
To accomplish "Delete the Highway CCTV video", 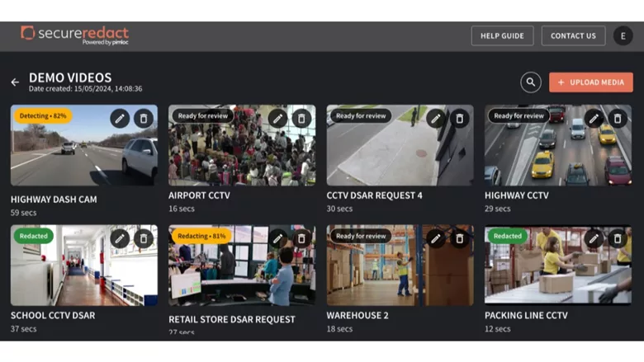I will pos(618,119).
